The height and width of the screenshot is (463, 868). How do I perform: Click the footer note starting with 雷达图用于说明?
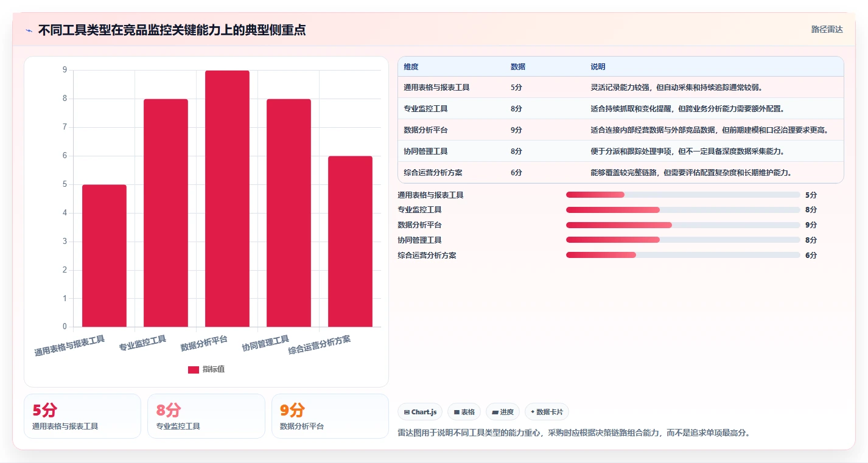[573, 433]
